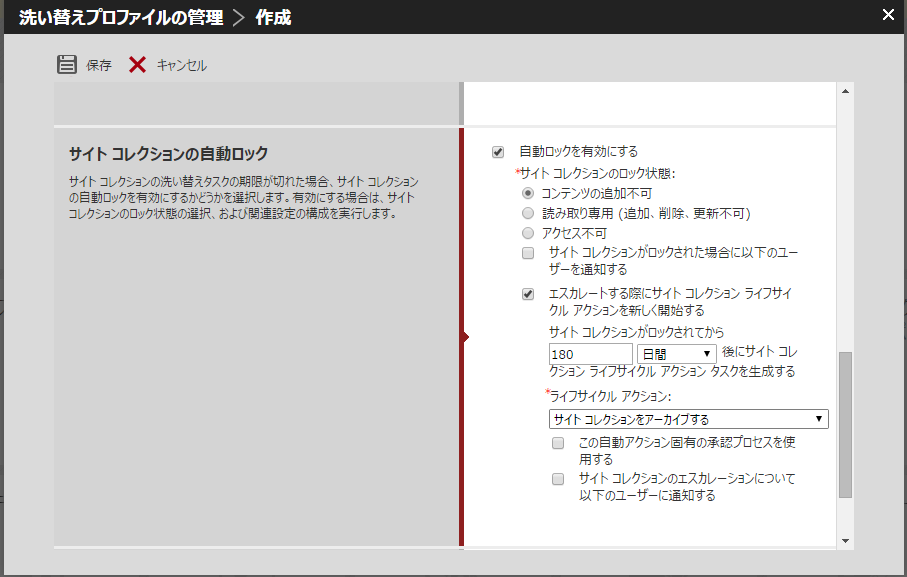907x577 pixels.
Task: Click scrollbar down arrow
Action: (x=845, y=541)
